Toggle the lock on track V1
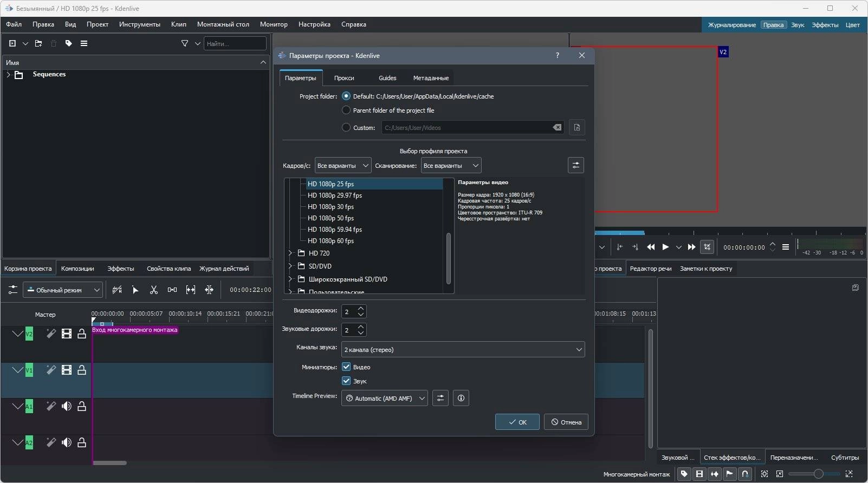Viewport: 868px width, 483px height. [x=82, y=370]
